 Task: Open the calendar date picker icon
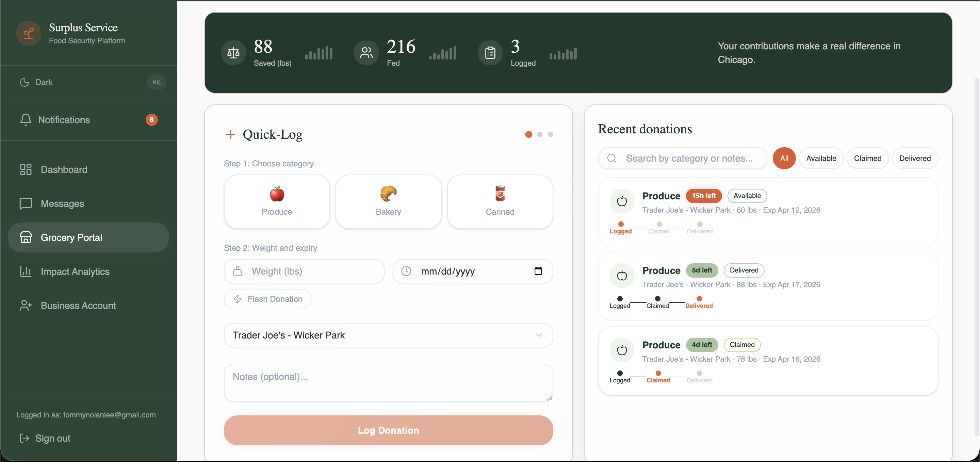(538, 271)
